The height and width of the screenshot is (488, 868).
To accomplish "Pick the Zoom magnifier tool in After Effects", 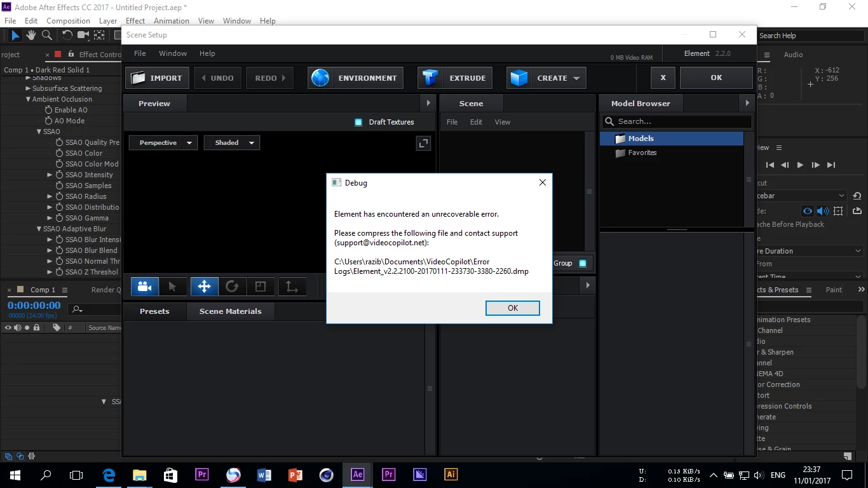I will pos(47,36).
